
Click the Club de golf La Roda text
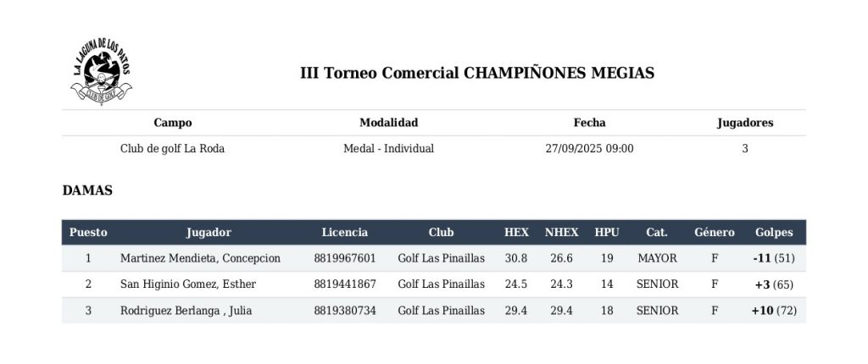click(172, 149)
